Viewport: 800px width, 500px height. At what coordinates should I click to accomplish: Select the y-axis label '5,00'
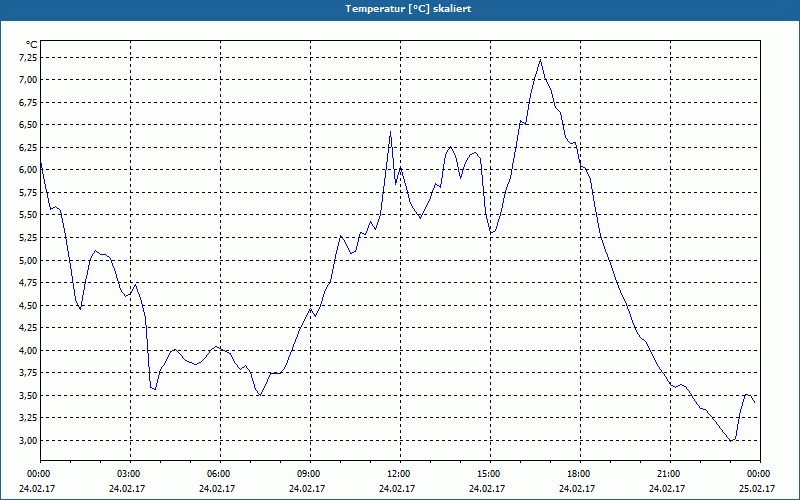click(x=28, y=260)
